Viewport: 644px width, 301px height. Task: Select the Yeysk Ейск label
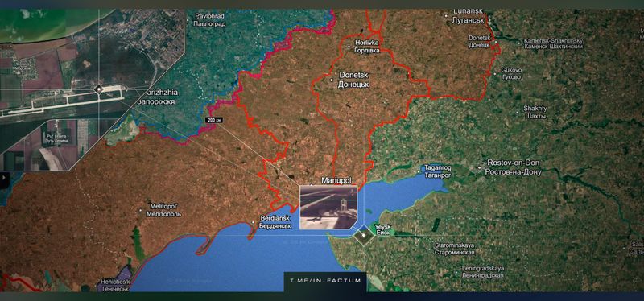(383, 229)
